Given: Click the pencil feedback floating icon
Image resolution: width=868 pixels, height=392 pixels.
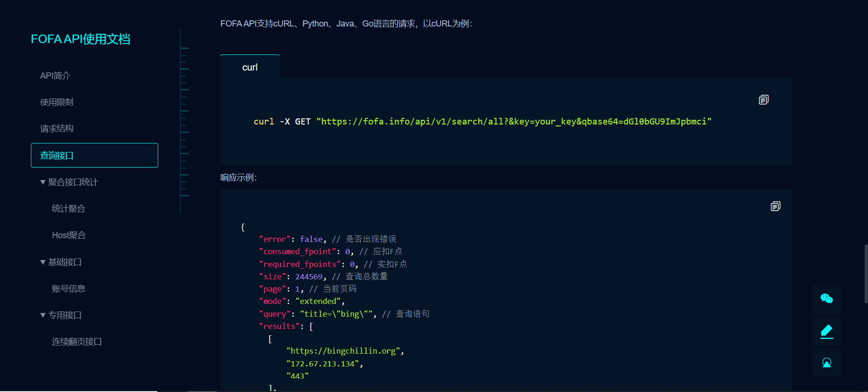Looking at the screenshot, I should coord(826,331).
